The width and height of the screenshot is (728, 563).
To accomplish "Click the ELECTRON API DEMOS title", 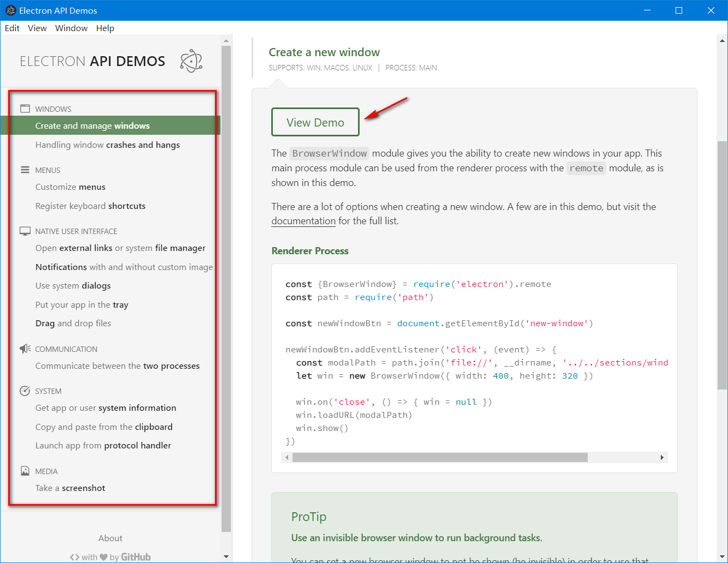I will pyautogui.click(x=93, y=61).
